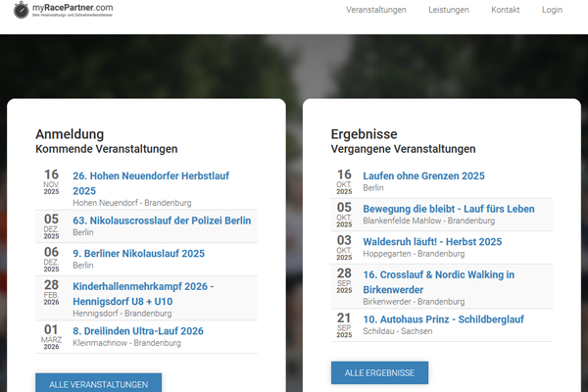Open Bewegung die bleibt - Lauf fürs Leben
This screenshot has width=588, height=392.
click(x=448, y=209)
